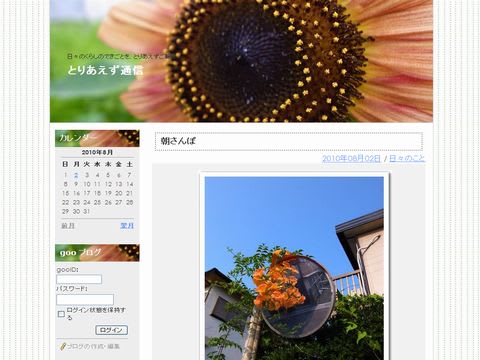The height and width of the screenshot is (360, 480).
Task: Select day 2 in the calendar
Action: pos(76,175)
